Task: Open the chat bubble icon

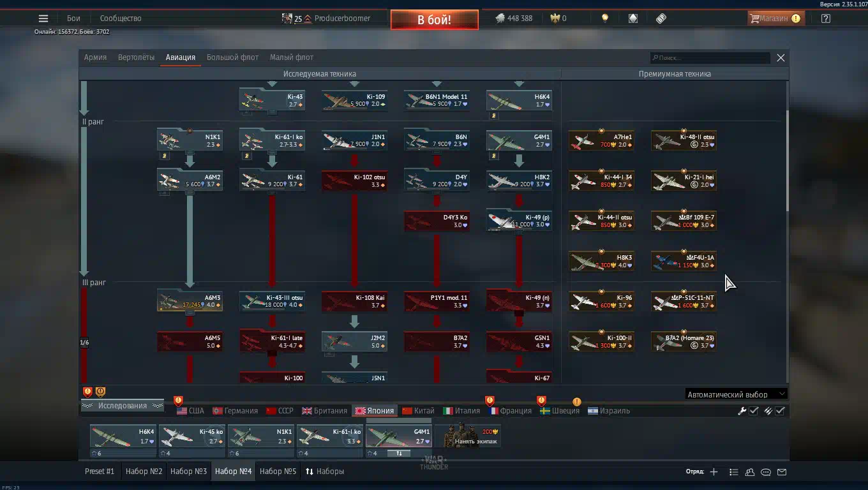Action: tap(766, 472)
